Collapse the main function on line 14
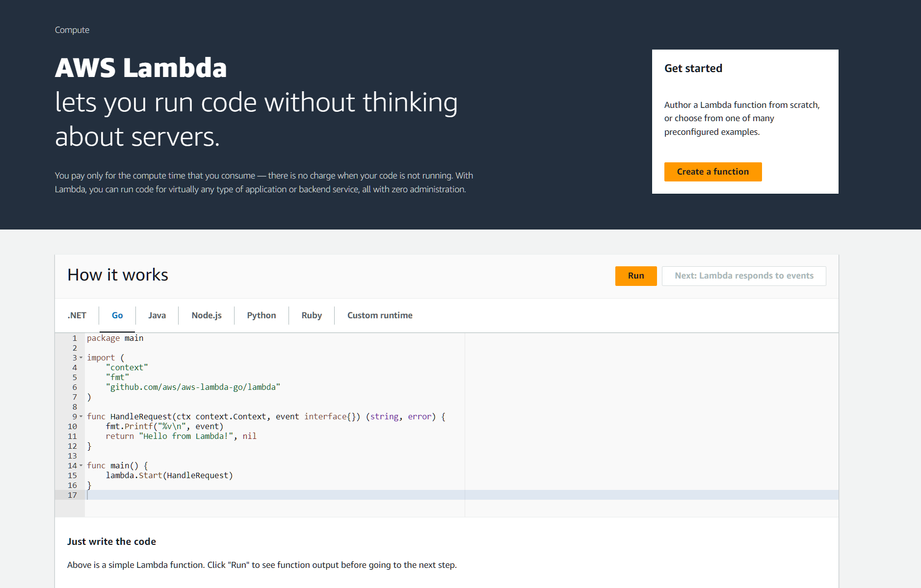Viewport: 921px width, 588px height. click(81, 465)
